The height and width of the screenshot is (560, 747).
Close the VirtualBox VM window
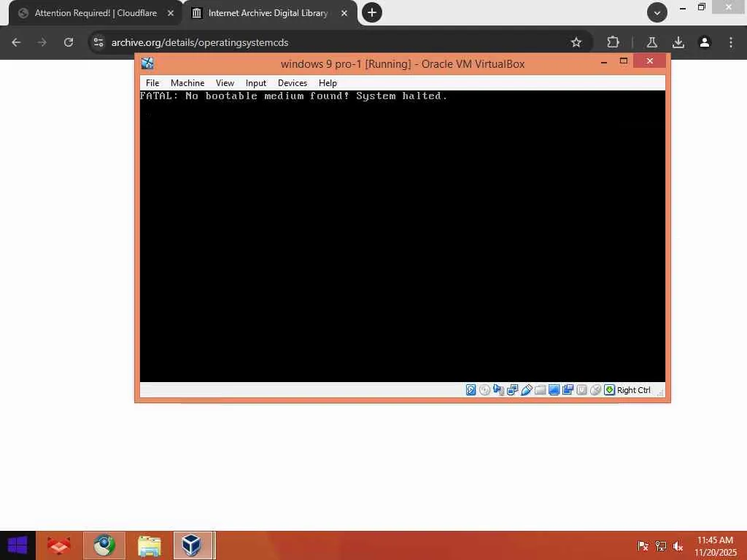650,61
